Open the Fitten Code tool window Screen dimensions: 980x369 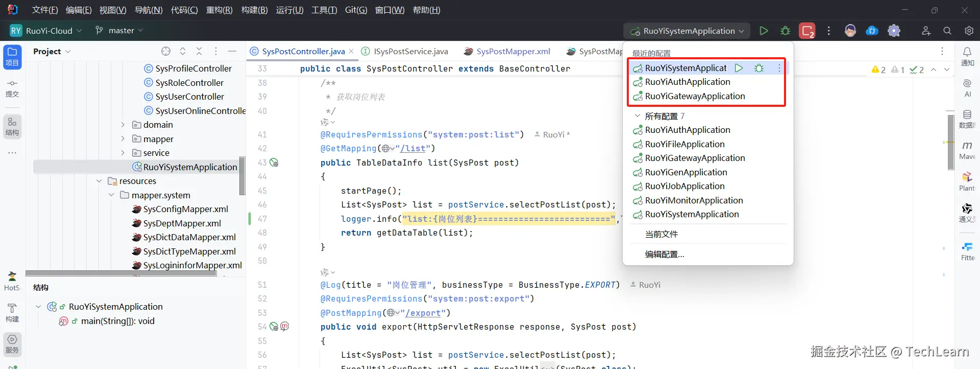[967, 252]
